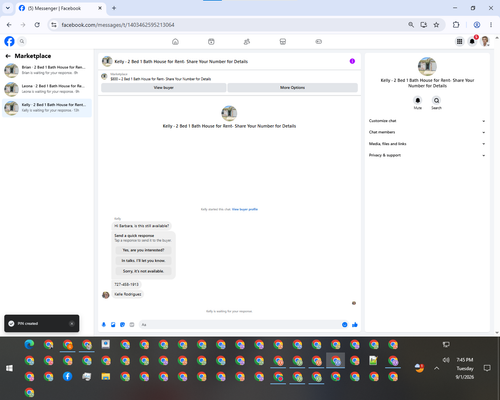
Task: Open the Marketplace storefront icon in top navigation
Action: pos(283,42)
